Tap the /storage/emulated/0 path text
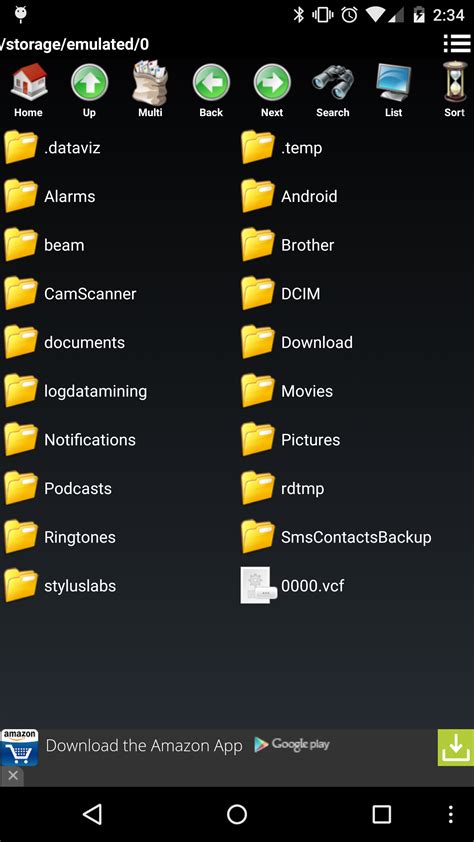Image resolution: width=474 pixels, height=842 pixels. pyautogui.click(x=75, y=44)
